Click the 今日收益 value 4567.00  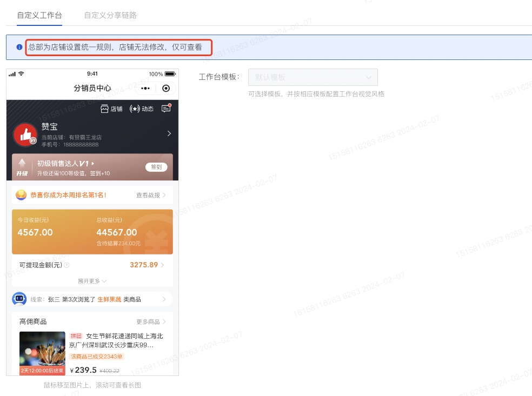35,233
